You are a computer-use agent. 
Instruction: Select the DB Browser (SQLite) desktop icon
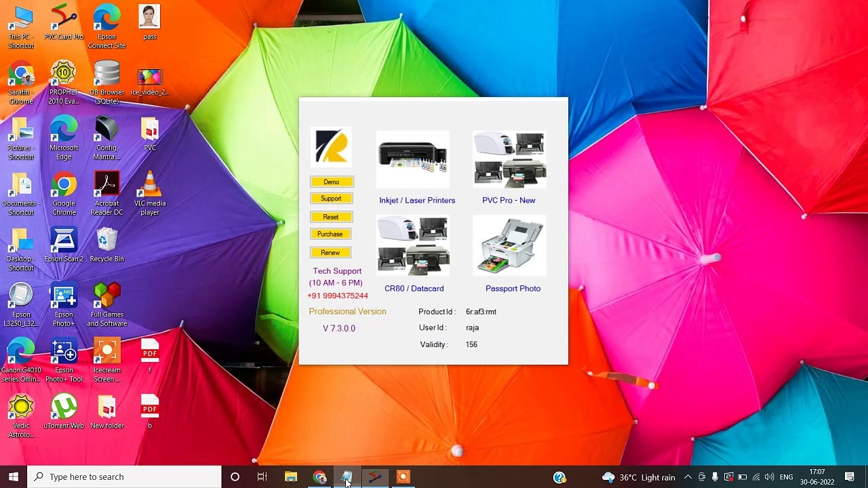click(x=106, y=83)
